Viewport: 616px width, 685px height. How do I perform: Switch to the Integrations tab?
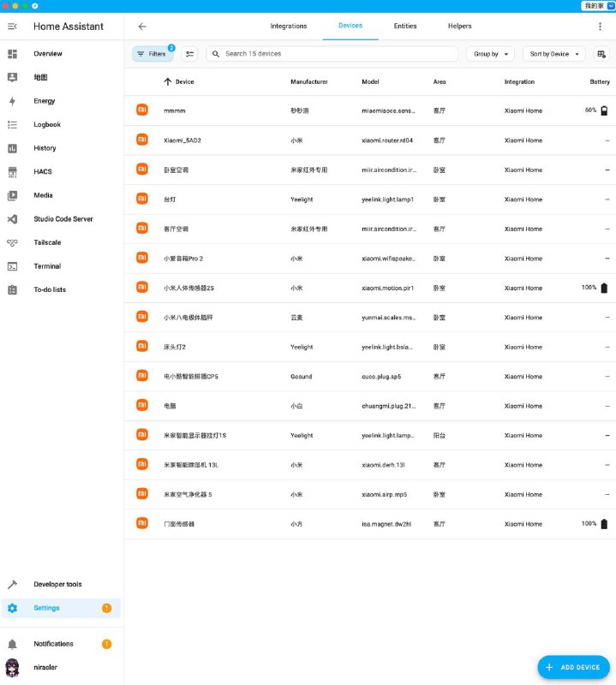coord(288,27)
